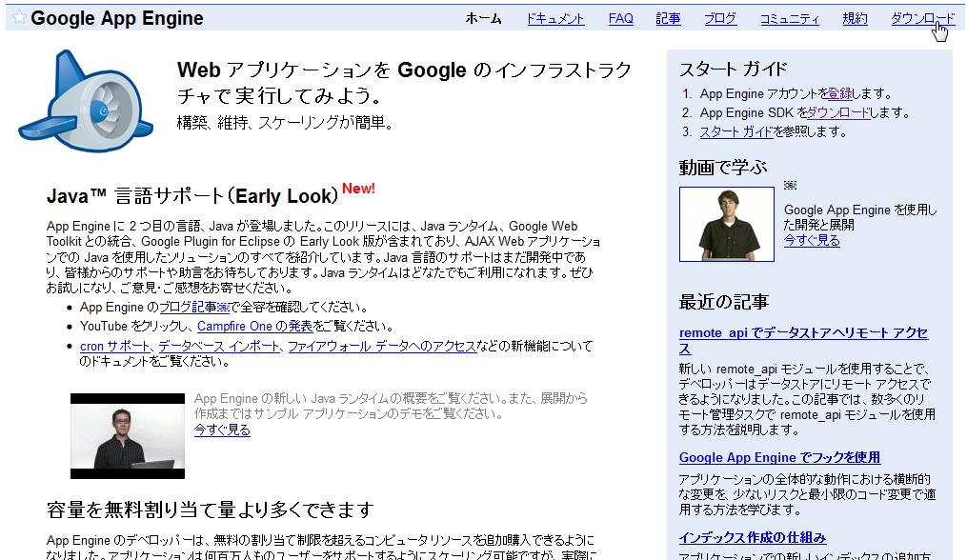
Task: Go to the FAQ page
Action: point(620,18)
